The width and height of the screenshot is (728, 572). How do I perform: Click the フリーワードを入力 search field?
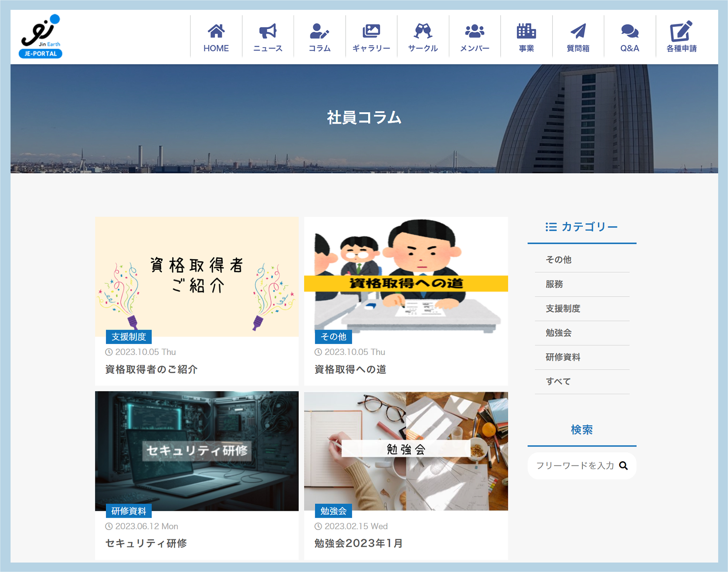[582, 466]
